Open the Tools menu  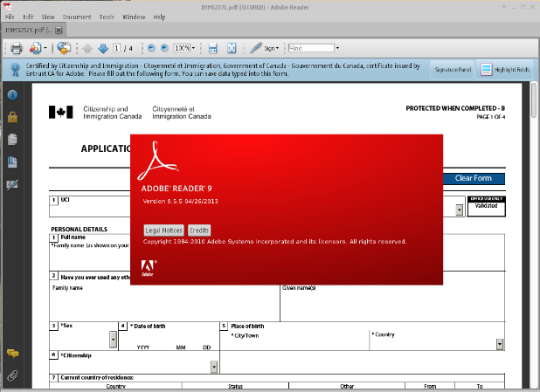click(107, 17)
